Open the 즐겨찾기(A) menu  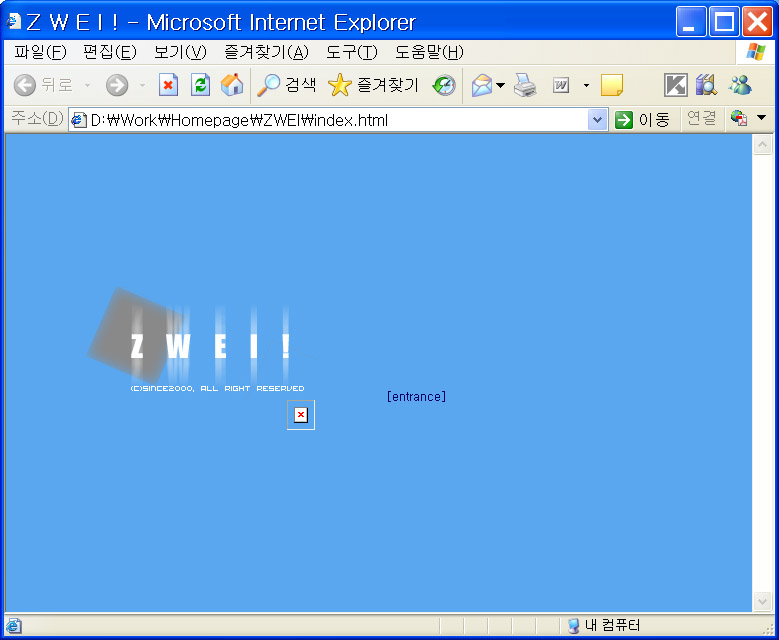click(266, 52)
